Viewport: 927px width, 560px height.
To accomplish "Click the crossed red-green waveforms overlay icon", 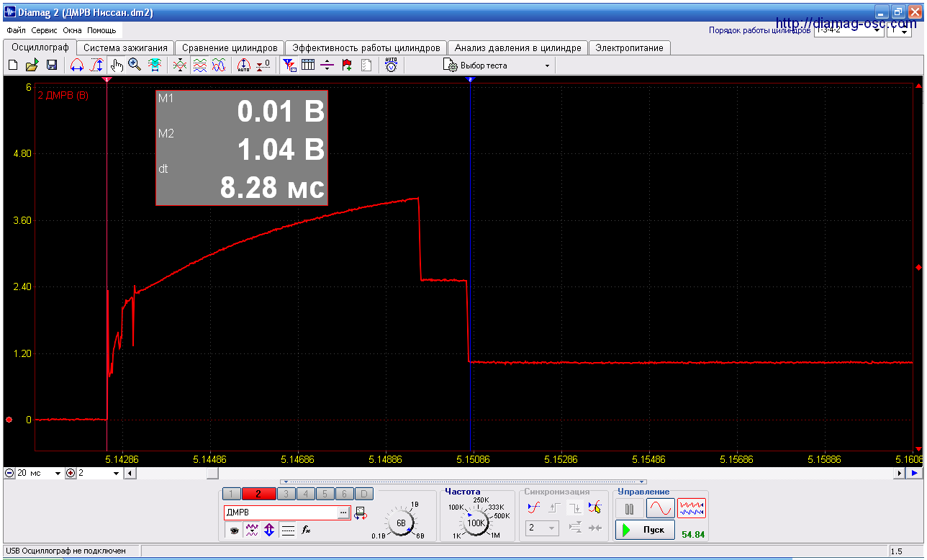I will coord(180,66).
